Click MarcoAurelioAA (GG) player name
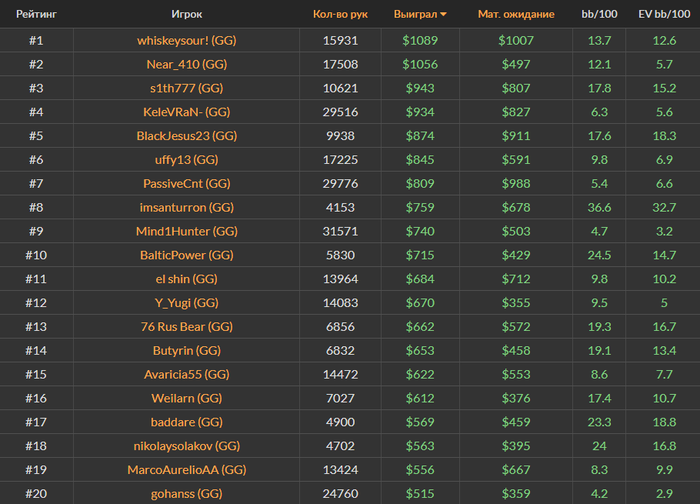Image resolution: width=700 pixels, height=504 pixels. coord(186,470)
